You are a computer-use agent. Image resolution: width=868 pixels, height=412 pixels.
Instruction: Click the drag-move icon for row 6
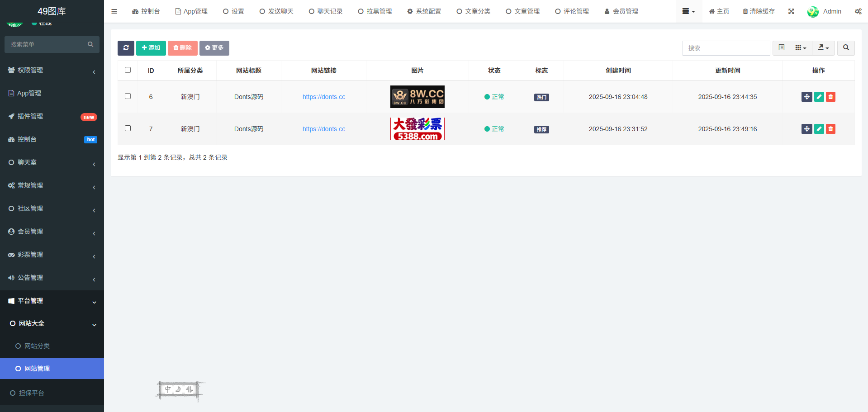click(x=806, y=97)
